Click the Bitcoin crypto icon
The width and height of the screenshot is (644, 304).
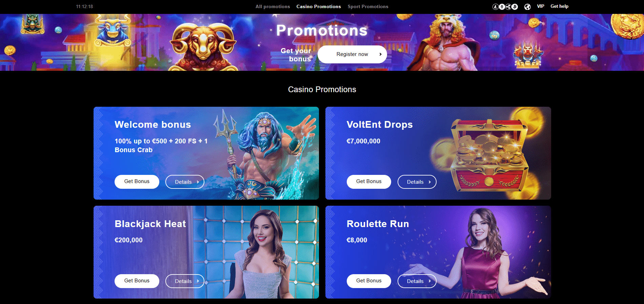pos(515,7)
